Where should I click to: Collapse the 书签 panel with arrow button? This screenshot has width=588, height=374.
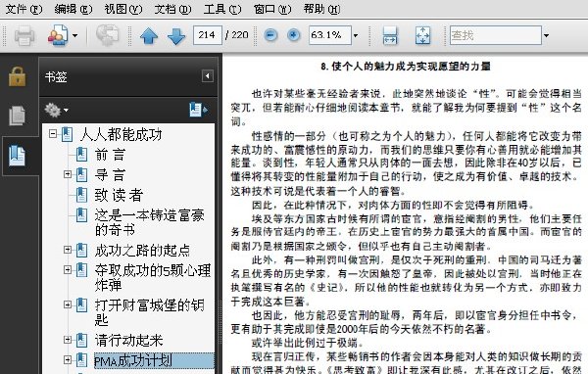pyautogui.click(x=208, y=76)
